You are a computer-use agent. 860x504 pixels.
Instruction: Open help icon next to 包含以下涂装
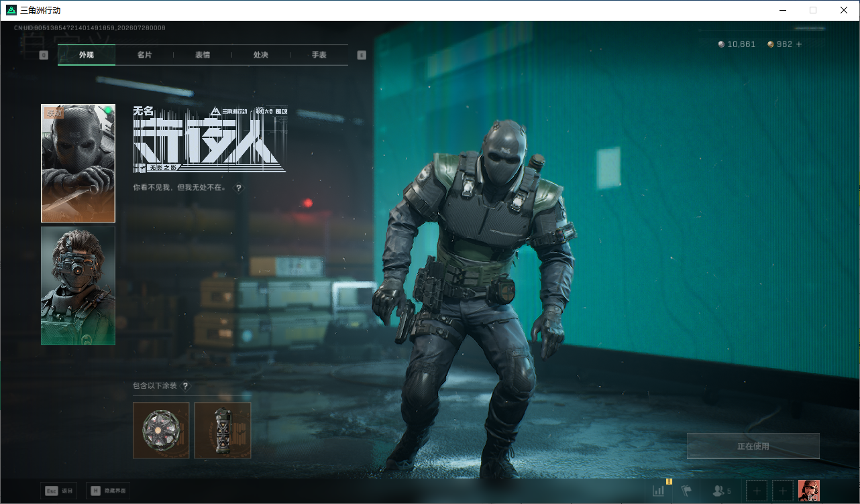coord(185,386)
